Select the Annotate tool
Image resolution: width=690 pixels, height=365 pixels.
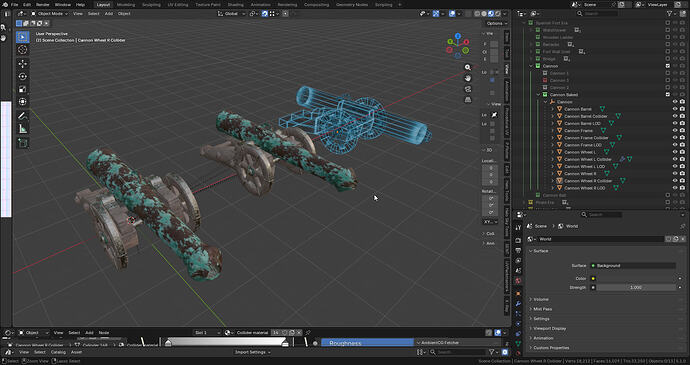(22, 116)
